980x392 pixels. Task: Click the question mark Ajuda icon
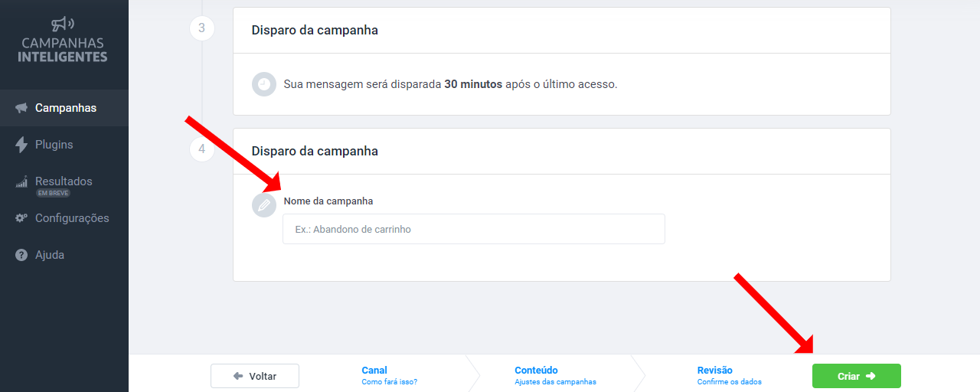tap(21, 255)
